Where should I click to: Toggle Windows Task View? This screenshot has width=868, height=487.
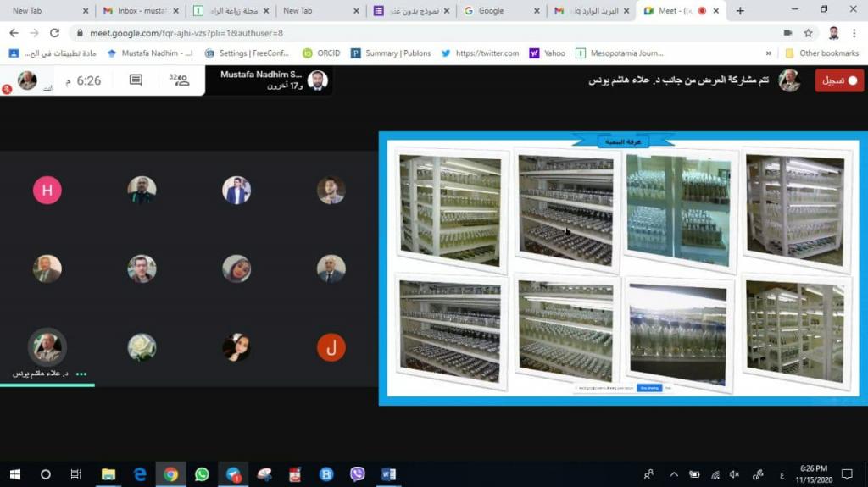pyautogui.click(x=76, y=474)
